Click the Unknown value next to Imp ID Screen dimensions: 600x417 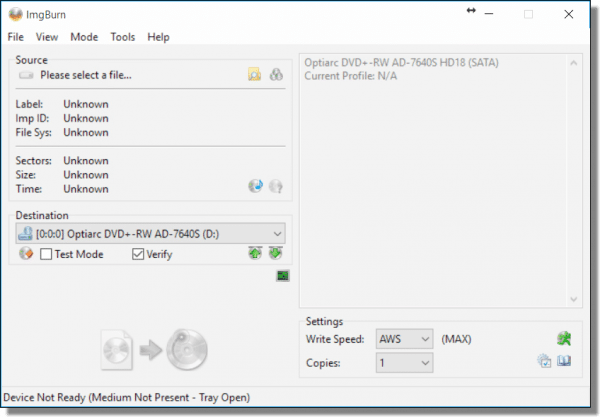[86, 118]
